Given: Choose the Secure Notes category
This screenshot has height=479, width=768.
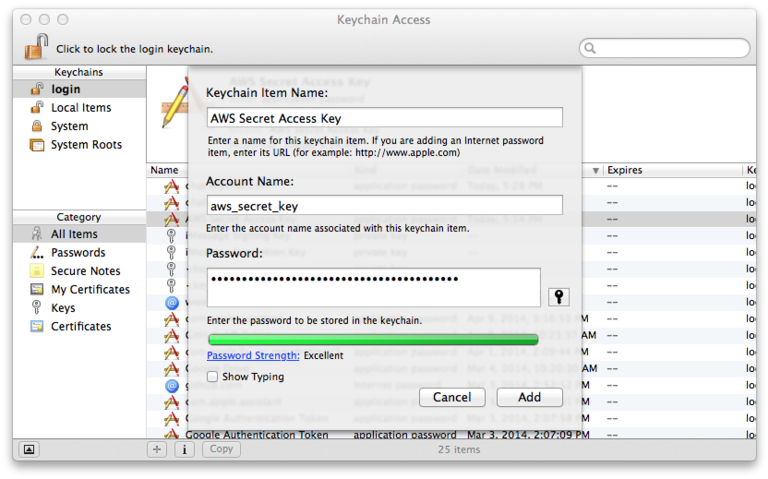Looking at the screenshot, I should click(79, 271).
